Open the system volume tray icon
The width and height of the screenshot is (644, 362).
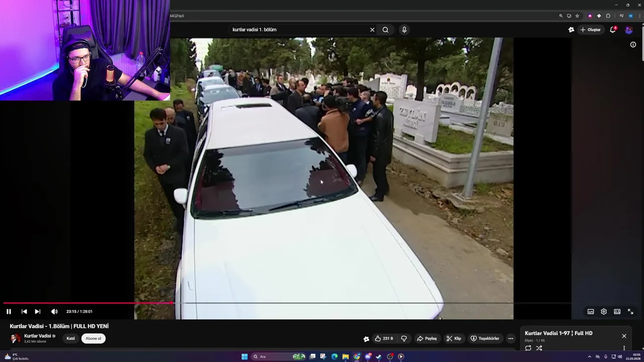620,356
